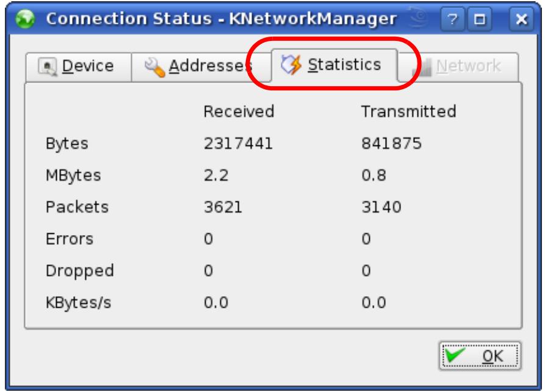The height and width of the screenshot is (392, 545).
Task: Open the title bar help question mark
Action: point(452,19)
